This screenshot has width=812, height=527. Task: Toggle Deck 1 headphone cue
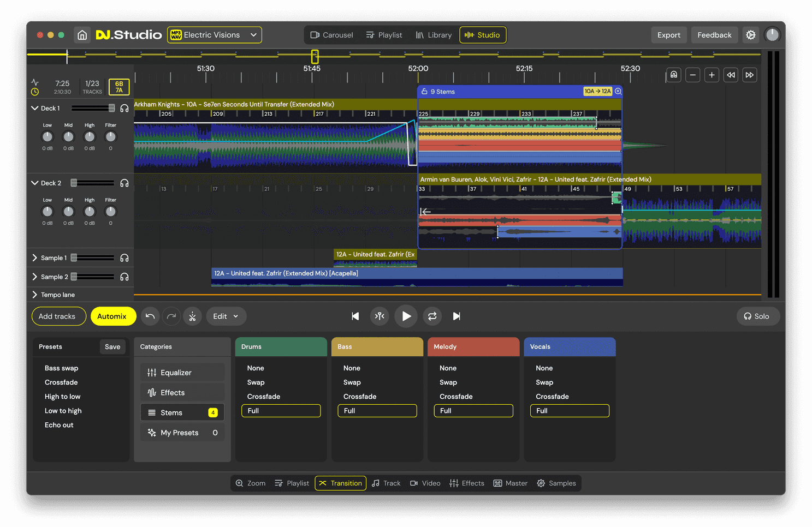pyautogui.click(x=125, y=109)
